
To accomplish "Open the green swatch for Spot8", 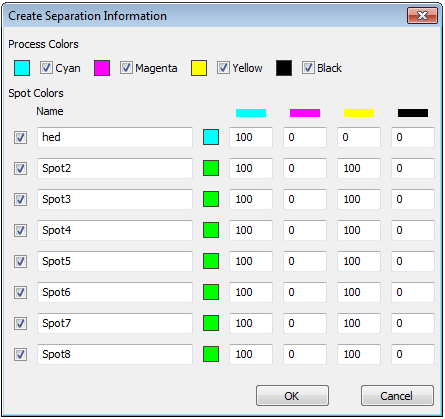I will (211, 354).
